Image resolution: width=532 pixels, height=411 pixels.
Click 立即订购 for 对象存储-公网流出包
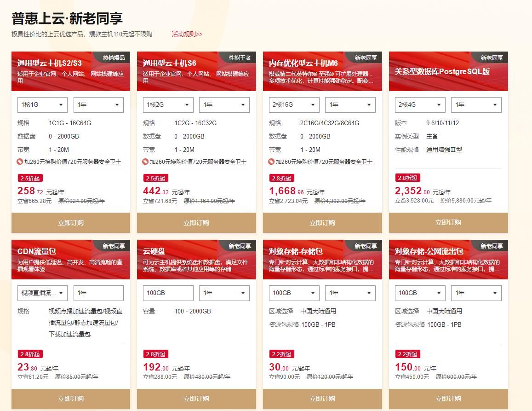pyautogui.click(x=448, y=399)
